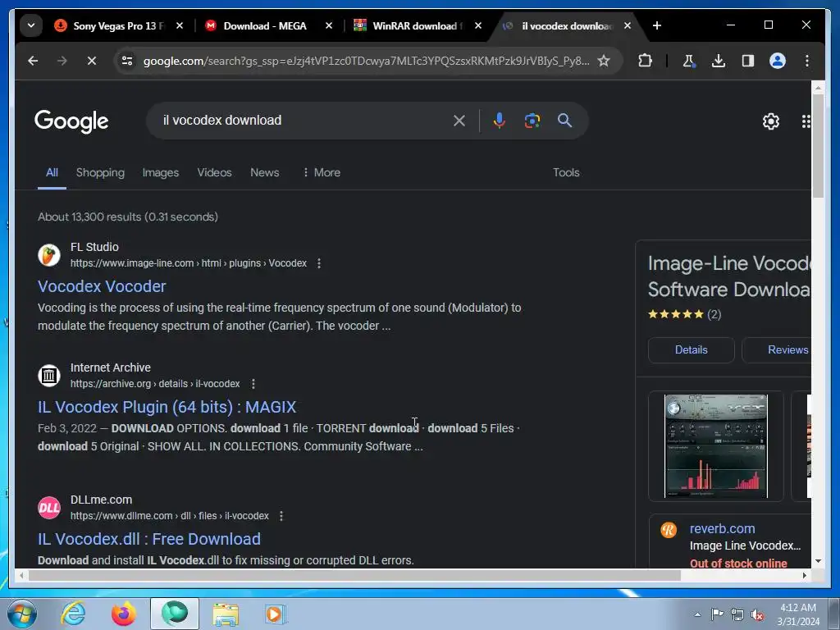Open Chrome Labs flask icon
This screenshot has height=630, width=840.
tap(689, 61)
